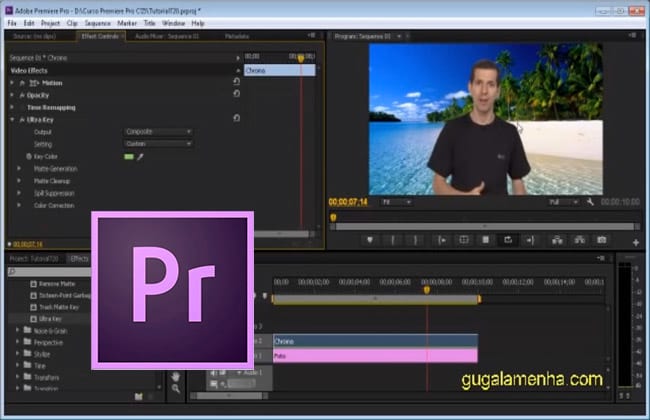Open the Full playback resolution dropdown
650x420 pixels.
(x=563, y=202)
